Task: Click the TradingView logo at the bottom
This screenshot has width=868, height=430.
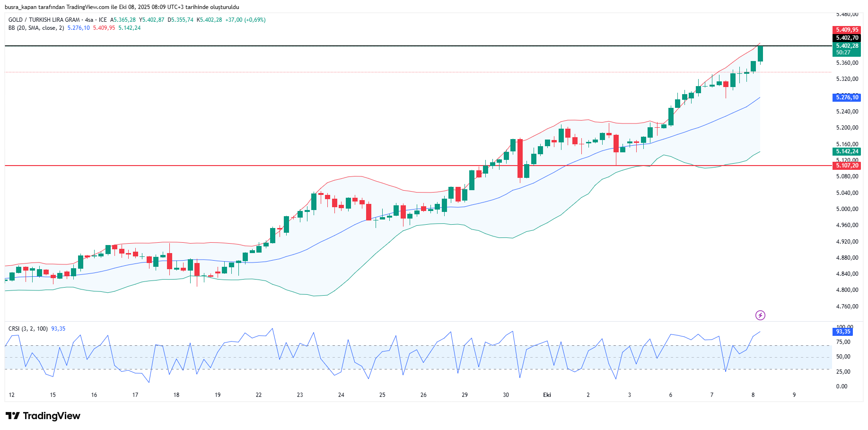Action: click(43, 416)
